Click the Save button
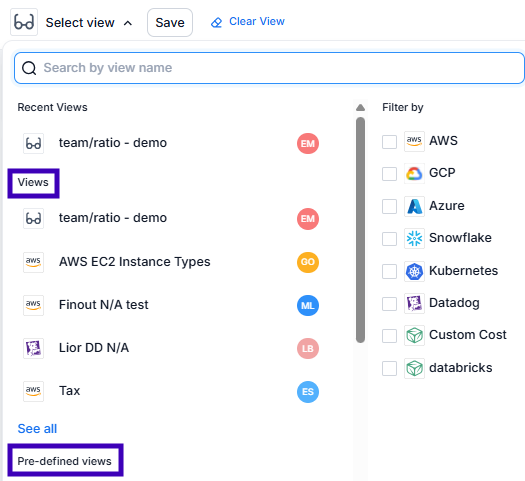 point(170,22)
